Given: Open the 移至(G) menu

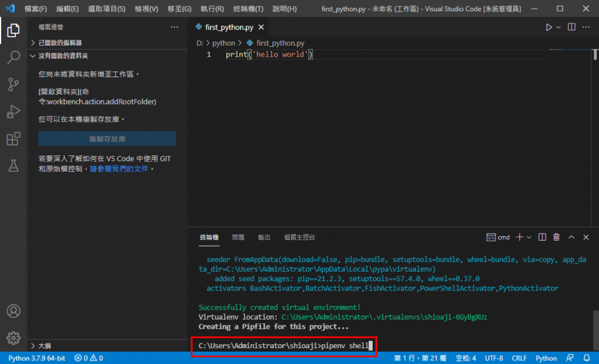Looking at the screenshot, I should click(x=179, y=9).
